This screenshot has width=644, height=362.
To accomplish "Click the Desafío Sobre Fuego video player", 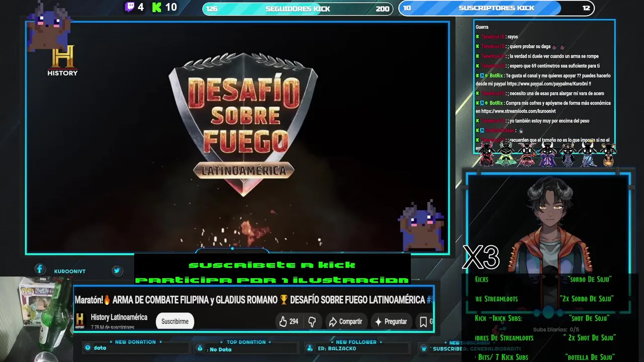I will click(x=237, y=137).
